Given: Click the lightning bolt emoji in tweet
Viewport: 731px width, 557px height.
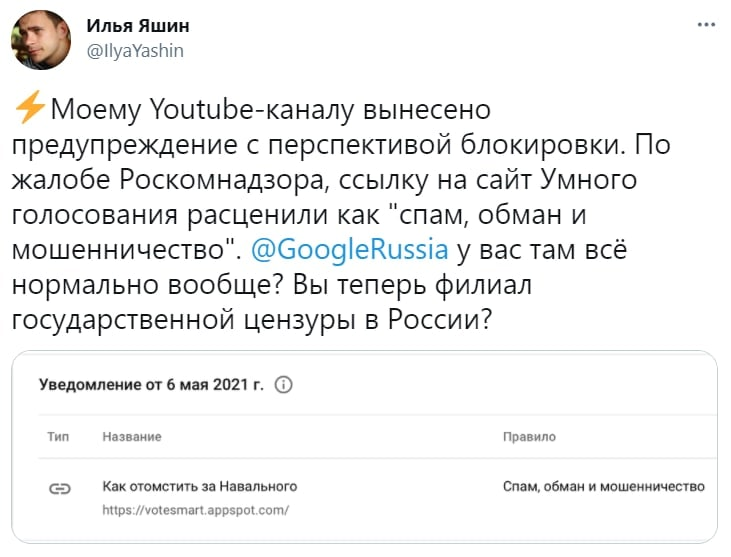Looking at the screenshot, I should (x=30, y=107).
